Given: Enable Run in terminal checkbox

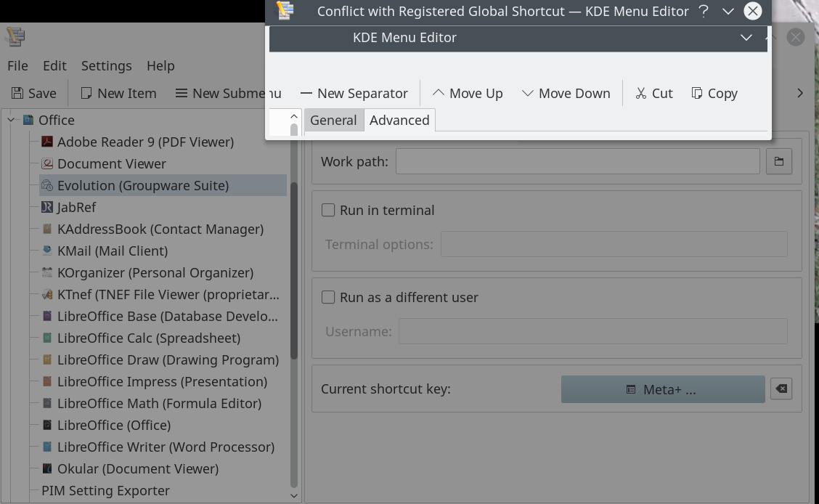Looking at the screenshot, I should (328, 210).
